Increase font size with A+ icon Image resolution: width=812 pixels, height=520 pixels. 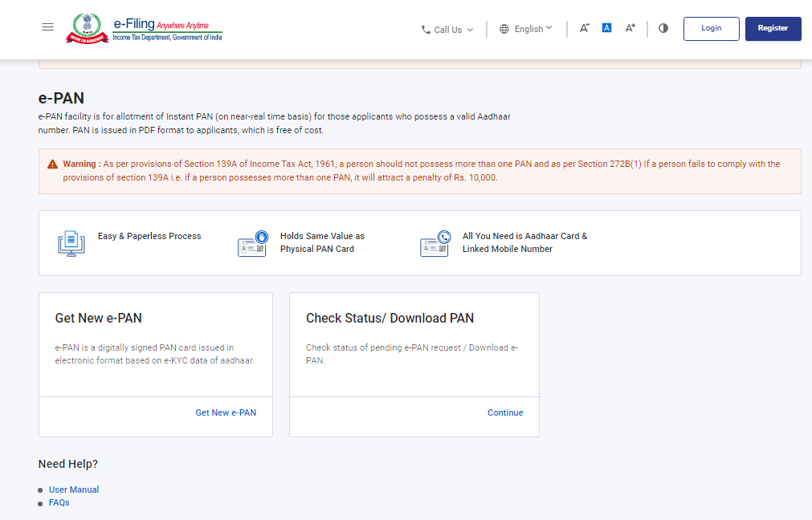tap(630, 28)
